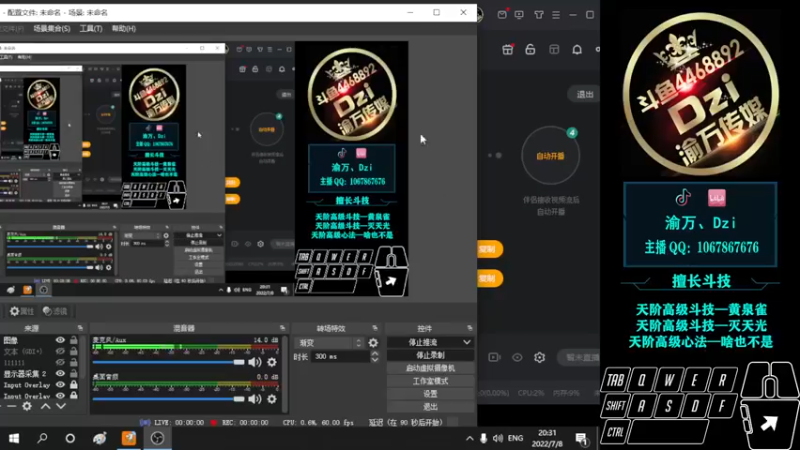Click the mixer panel vertical scrollbar
Viewport: 800px width, 450px height.
coord(285,374)
